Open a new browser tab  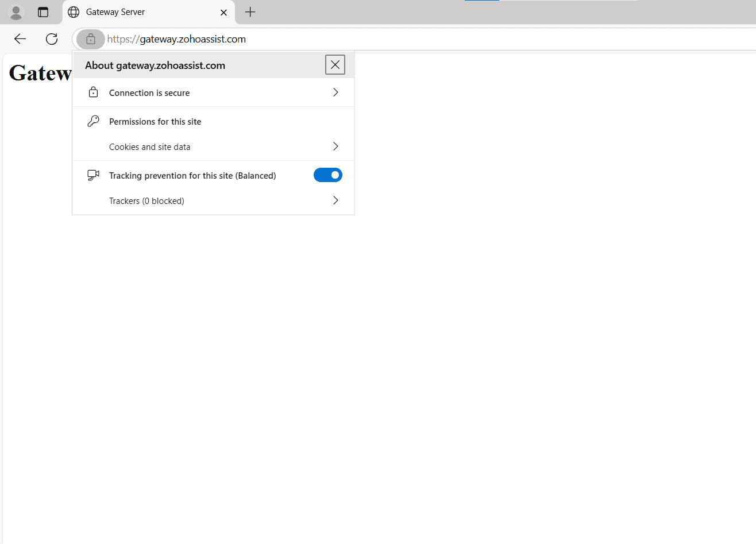(250, 12)
